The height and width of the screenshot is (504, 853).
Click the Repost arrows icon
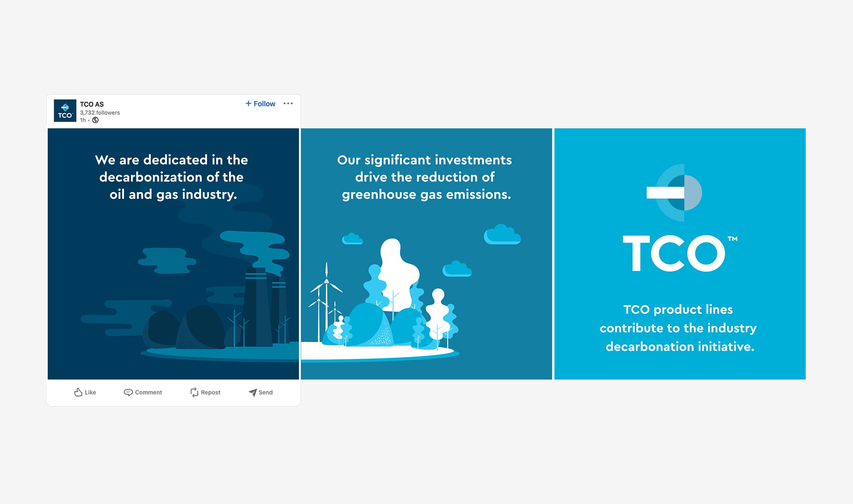tap(194, 392)
